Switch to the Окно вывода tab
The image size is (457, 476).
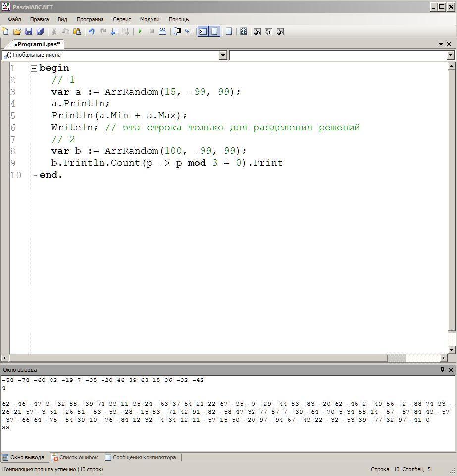[24, 457]
